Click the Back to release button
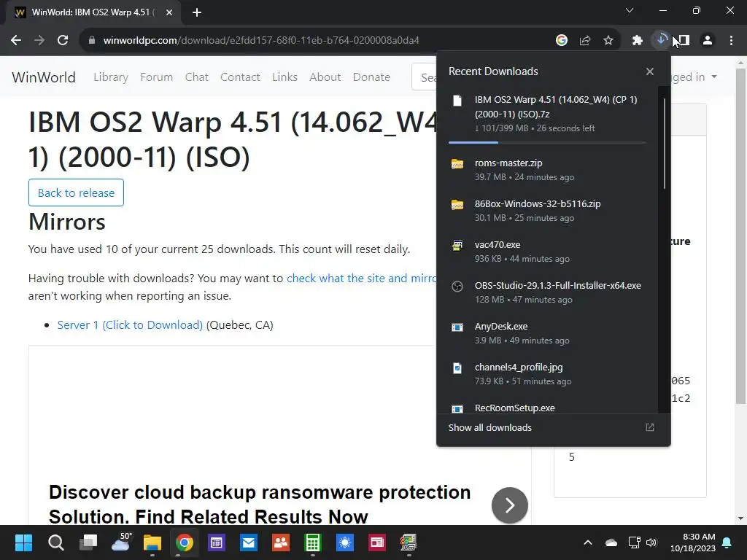Image resolution: width=747 pixels, height=560 pixels. tap(76, 192)
